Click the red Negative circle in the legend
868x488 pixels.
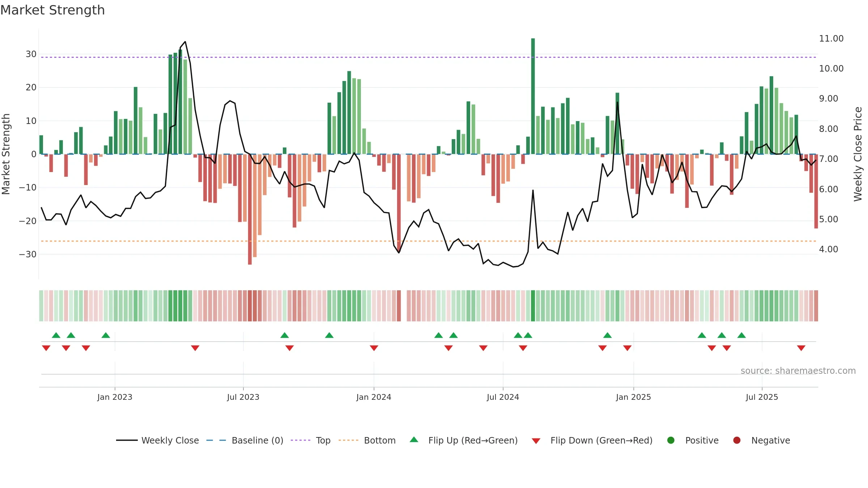(737, 440)
